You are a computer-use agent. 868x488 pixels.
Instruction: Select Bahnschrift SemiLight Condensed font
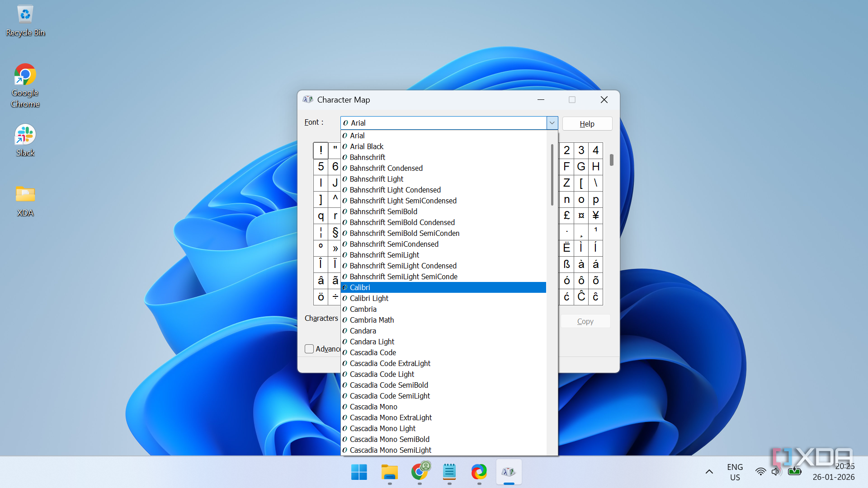pos(443,266)
